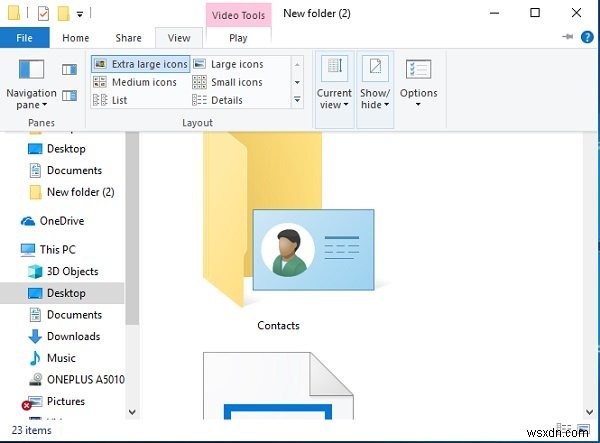The width and height of the screenshot is (600, 443).
Task: Switch to the Share tab
Action: coord(129,38)
